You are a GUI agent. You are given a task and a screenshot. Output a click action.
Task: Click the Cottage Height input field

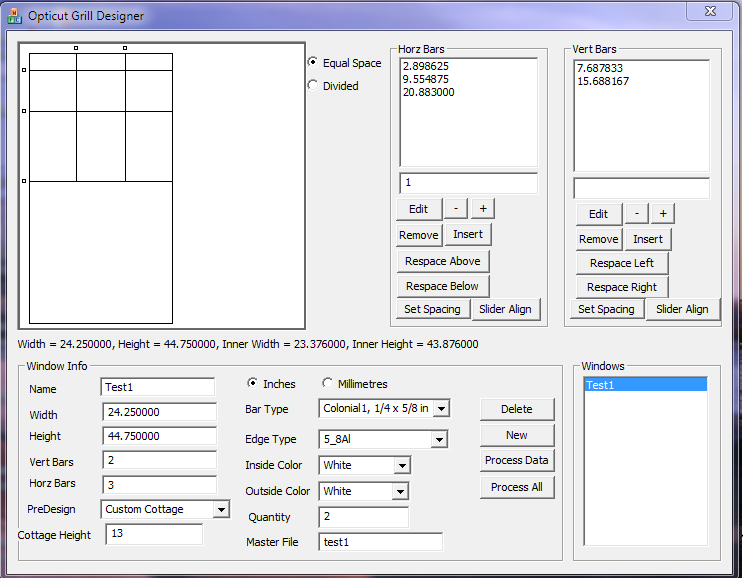pyautogui.click(x=152, y=535)
